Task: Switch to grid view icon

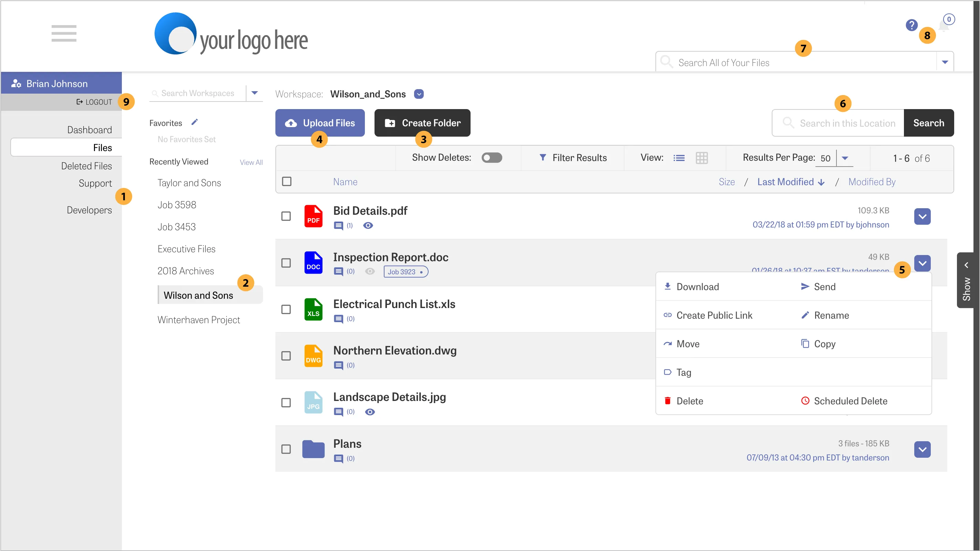Action: 702,158
